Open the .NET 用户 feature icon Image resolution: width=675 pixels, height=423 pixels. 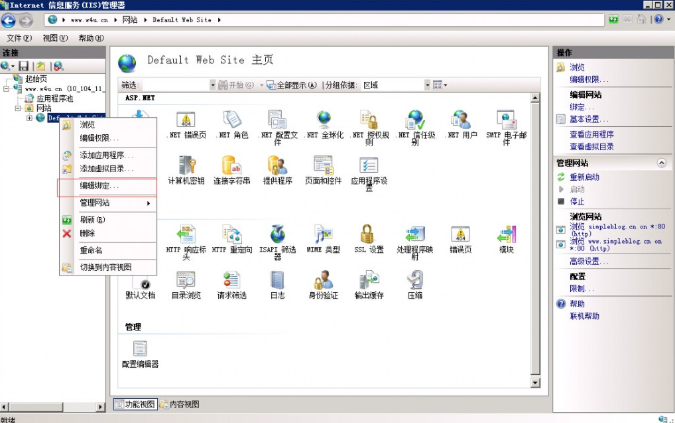(x=461, y=120)
